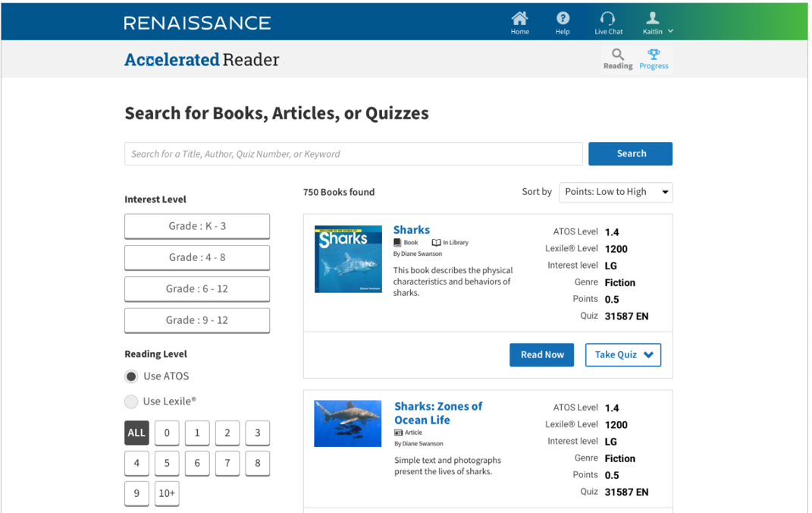Select the Use Lexile radio button
812x513 pixels.
(132, 401)
